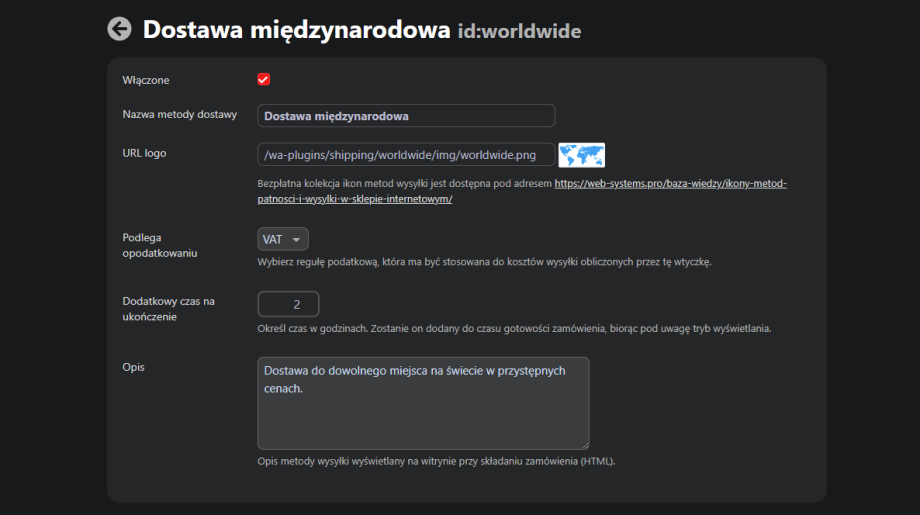Image resolution: width=920 pixels, height=515 pixels.
Task: Click inside the Opis textarea
Action: [x=423, y=403]
